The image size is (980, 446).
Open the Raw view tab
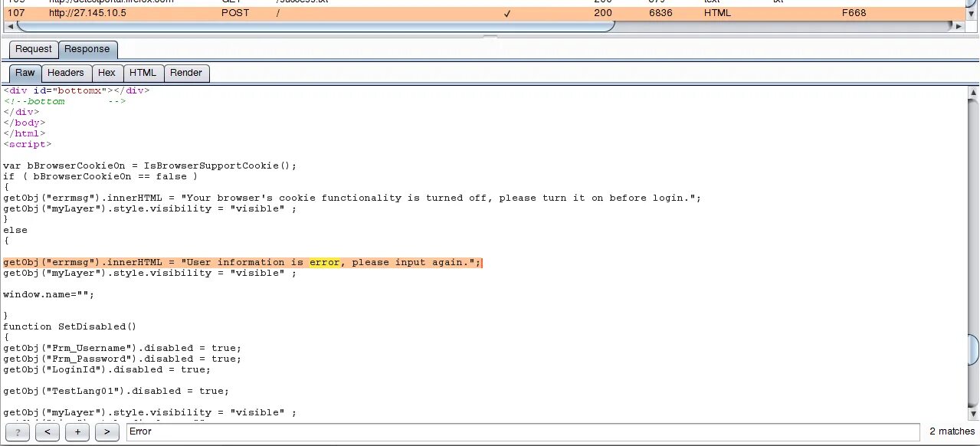pos(25,73)
